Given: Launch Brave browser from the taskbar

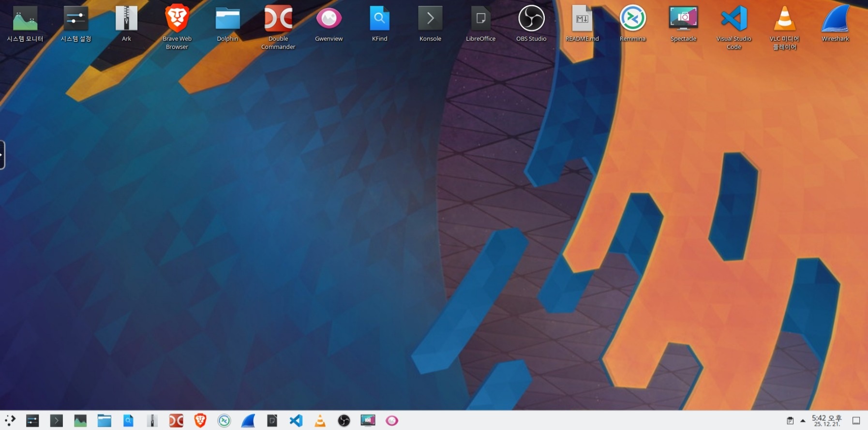Looking at the screenshot, I should (200, 421).
